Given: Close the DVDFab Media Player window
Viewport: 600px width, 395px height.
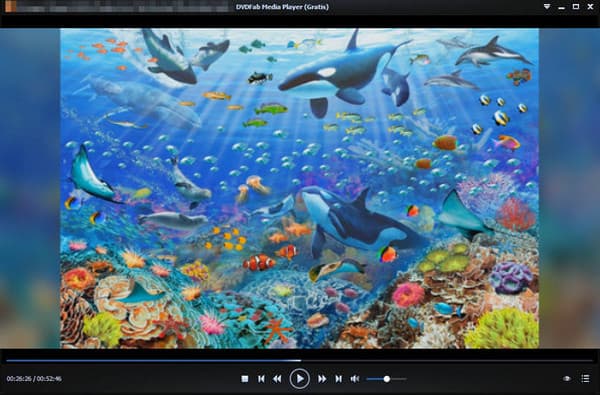Looking at the screenshot, I should tap(590, 7).
